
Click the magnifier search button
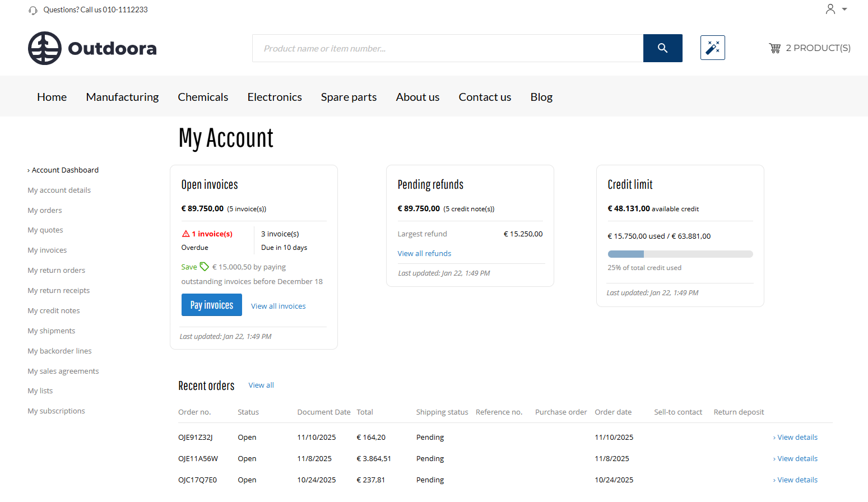tap(662, 48)
